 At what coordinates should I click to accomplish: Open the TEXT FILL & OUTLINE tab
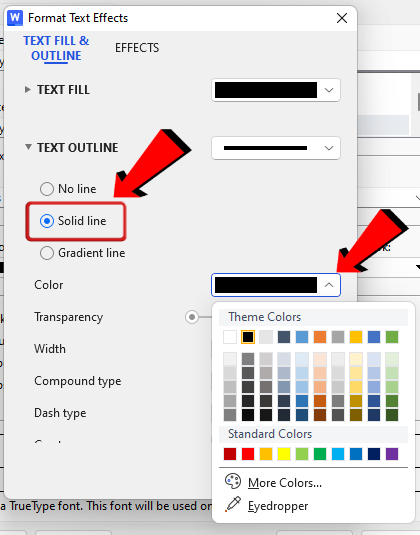pyautogui.click(x=56, y=48)
